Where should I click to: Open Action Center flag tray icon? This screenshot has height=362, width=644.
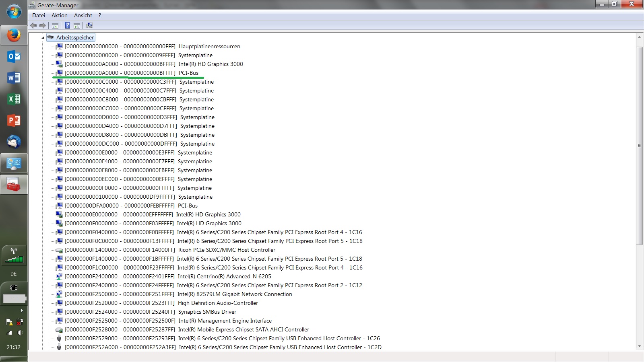(x=9, y=322)
